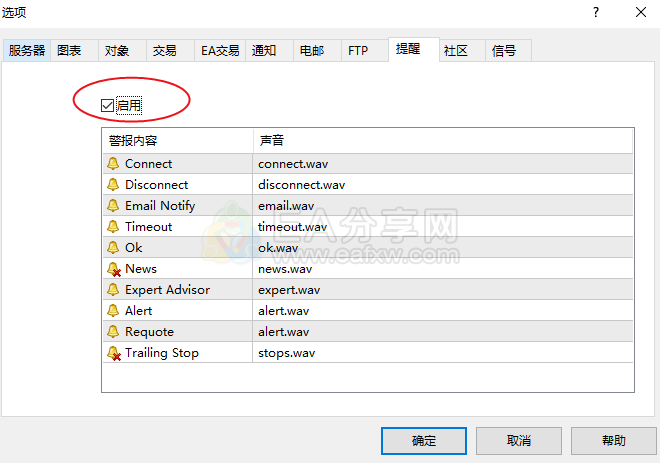Select the Connect row label
Viewport: 660px width, 463px height.
(148, 163)
